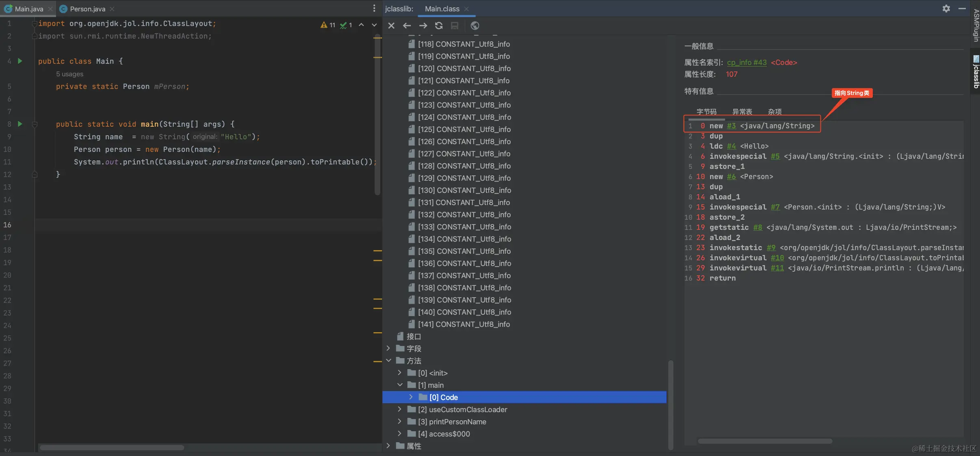
Task: Open the 异常表 exception table tab
Action: coord(742,112)
